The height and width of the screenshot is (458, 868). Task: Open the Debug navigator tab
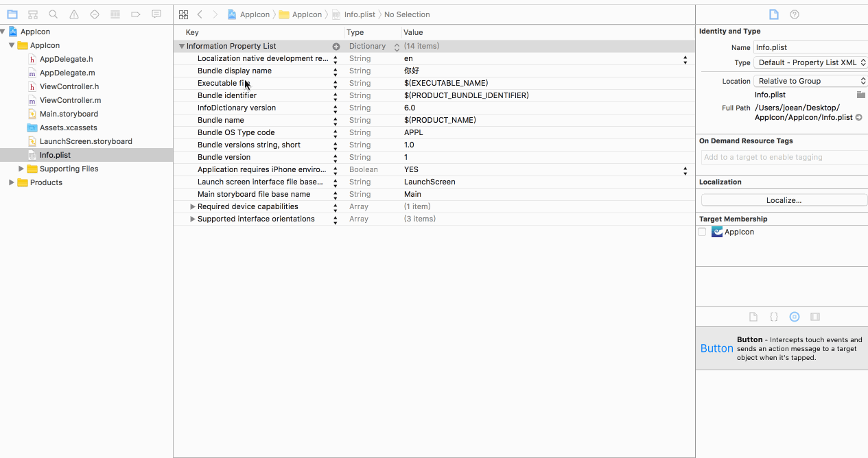[115, 14]
